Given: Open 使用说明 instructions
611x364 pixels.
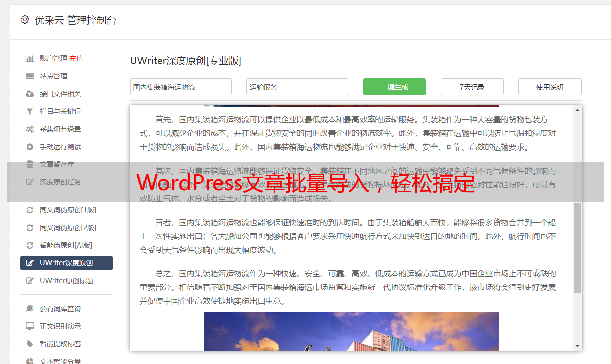Looking at the screenshot, I should 550,87.
